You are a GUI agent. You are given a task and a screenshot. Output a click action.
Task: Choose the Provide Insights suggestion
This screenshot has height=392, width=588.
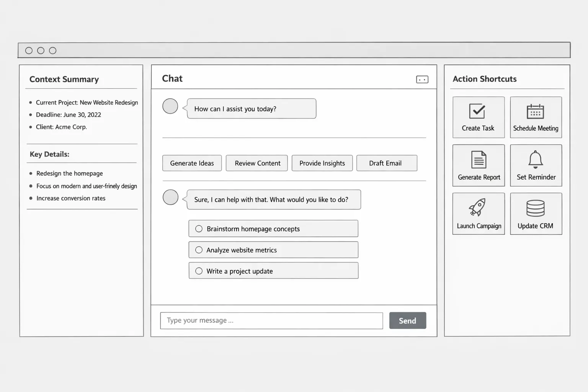point(322,163)
